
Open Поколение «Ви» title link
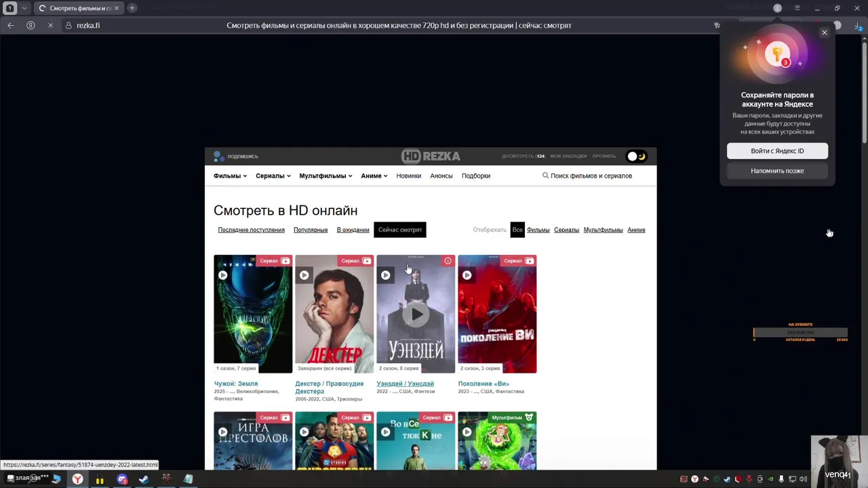pos(484,384)
